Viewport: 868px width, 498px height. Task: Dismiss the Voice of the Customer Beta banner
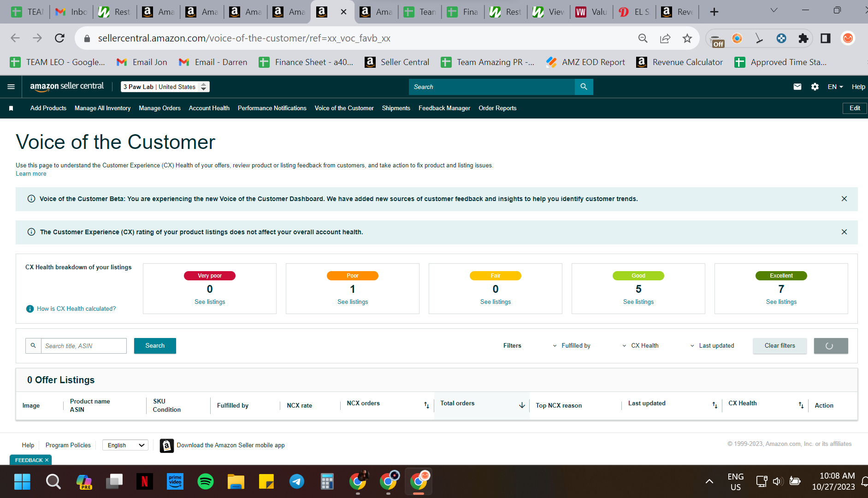[844, 199]
